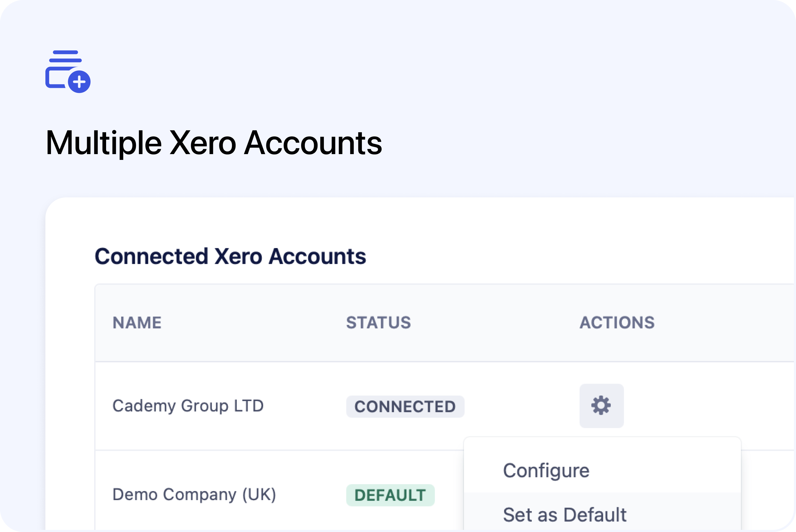Click the Connected Xero Accounts heading
The width and height of the screenshot is (796, 532).
point(230,256)
